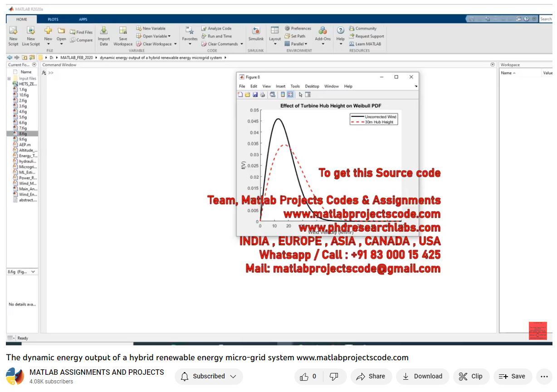Open Tools menu in Figure 8
557x392 pixels.
(295, 86)
